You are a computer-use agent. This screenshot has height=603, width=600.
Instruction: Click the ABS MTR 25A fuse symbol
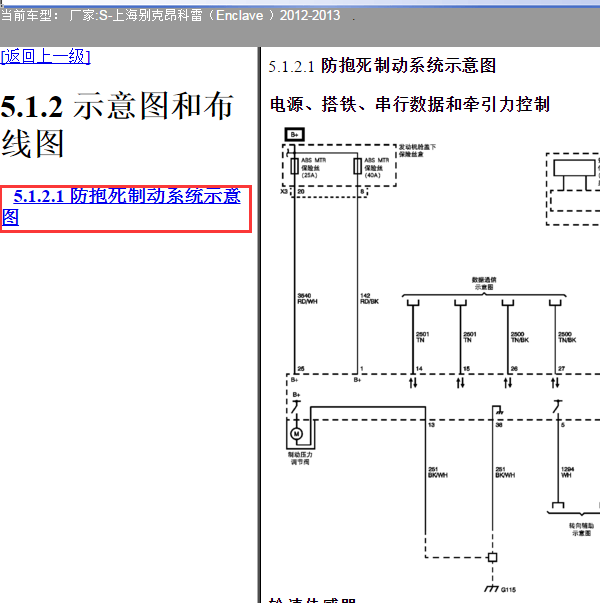tap(295, 166)
